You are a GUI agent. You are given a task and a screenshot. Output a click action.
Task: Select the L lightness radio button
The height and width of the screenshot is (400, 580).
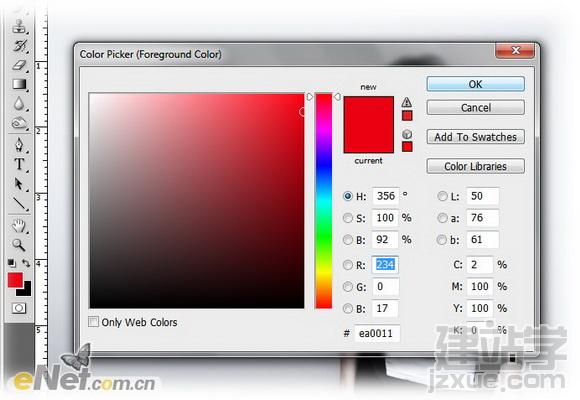[442, 196]
